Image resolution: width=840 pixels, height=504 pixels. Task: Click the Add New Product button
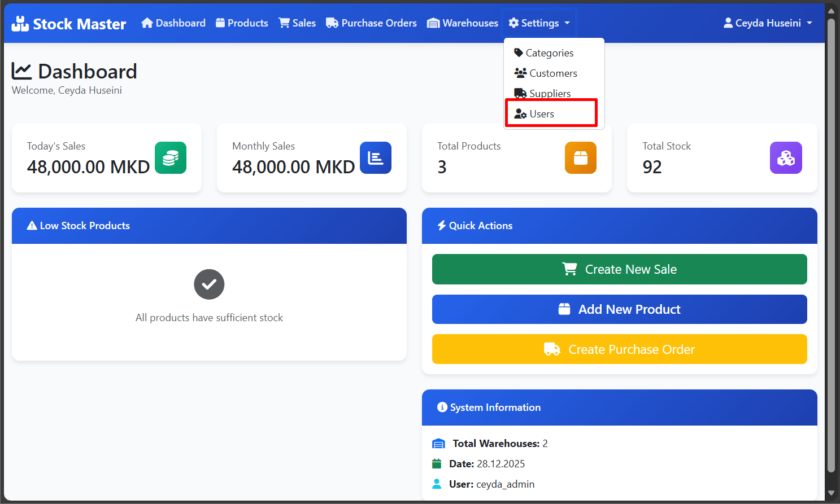pos(619,309)
